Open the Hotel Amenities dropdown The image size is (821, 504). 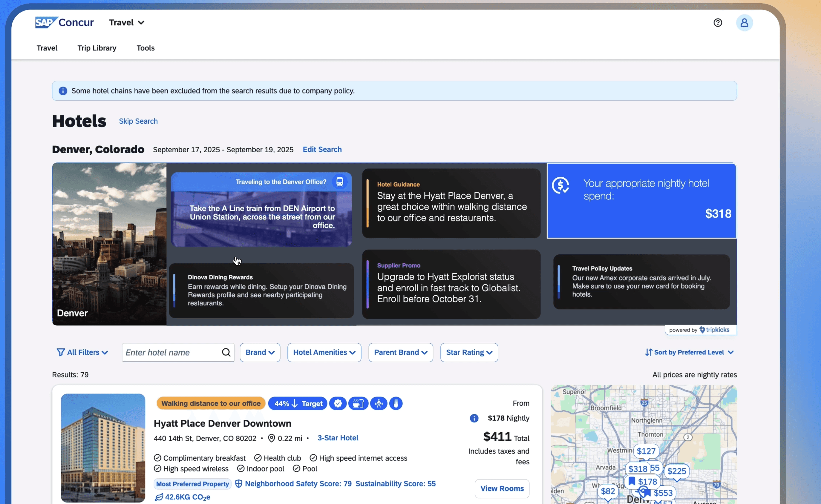coord(324,352)
